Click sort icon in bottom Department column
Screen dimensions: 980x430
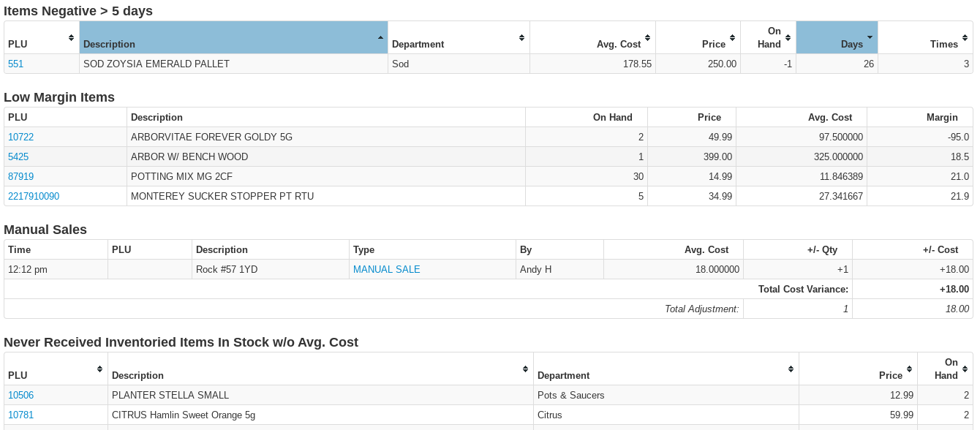tap(791, 369)
